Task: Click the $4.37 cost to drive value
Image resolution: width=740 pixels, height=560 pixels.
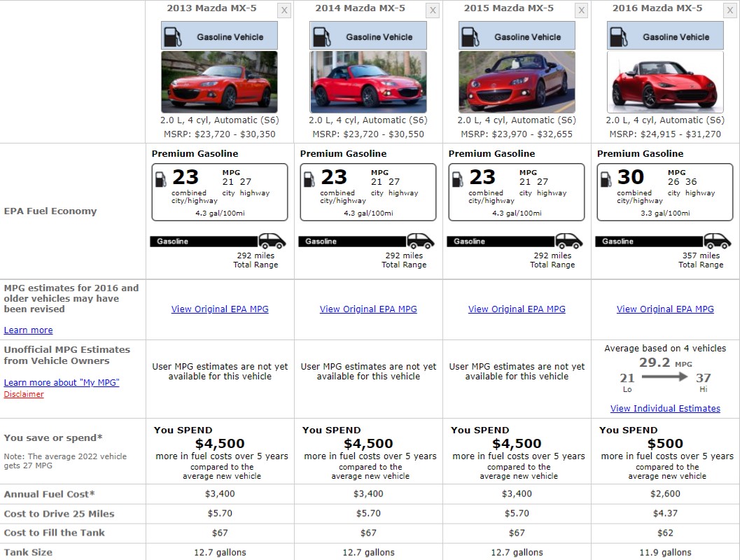Action: (665, 513)
